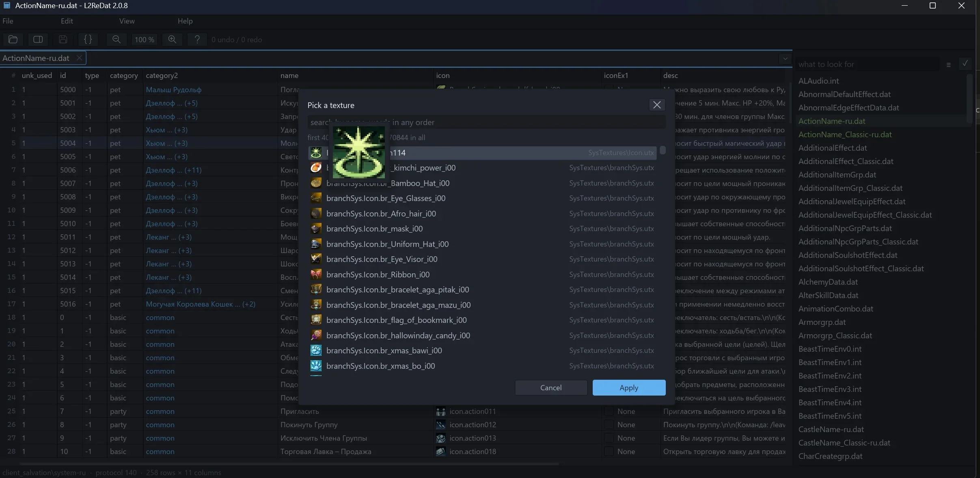980x478 pixels.
Task: Close the Pick a texture dialog
Action: pos(657,105)
